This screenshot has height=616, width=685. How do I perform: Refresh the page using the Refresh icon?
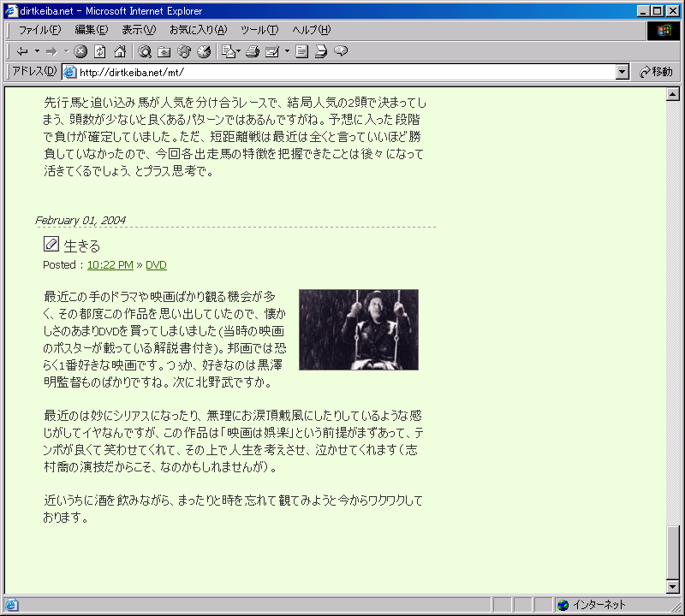(100, 51)
